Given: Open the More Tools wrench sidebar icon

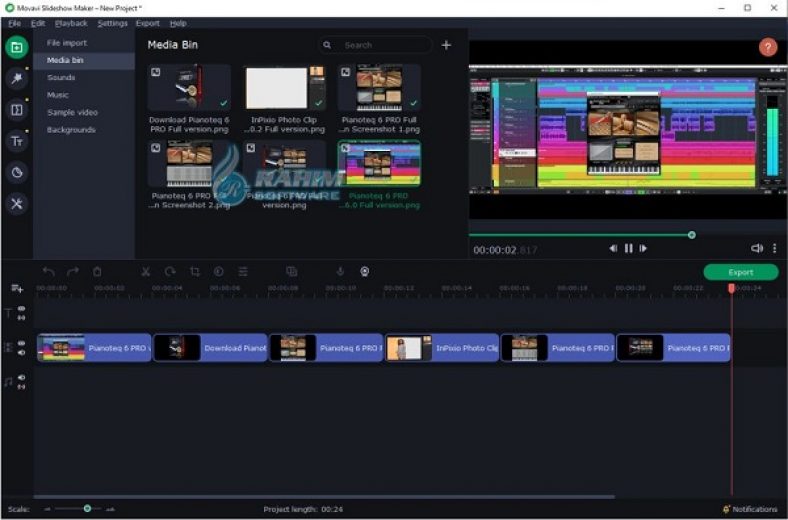Looking at the screenshot, I should click(17, 203).
